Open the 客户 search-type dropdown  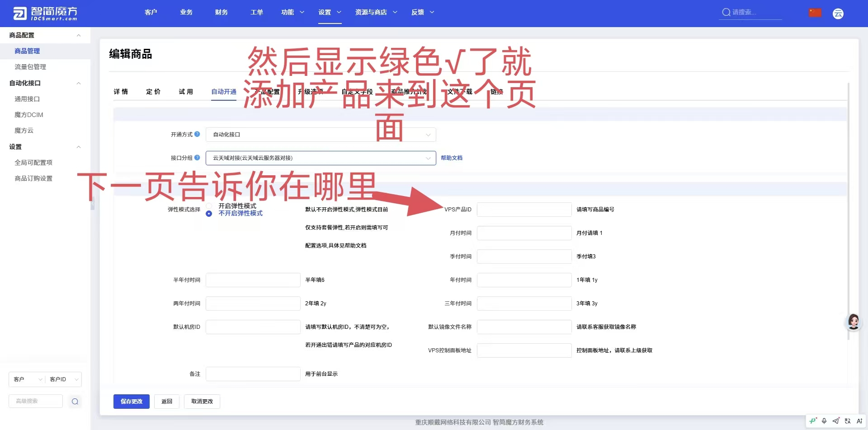(x=27, y=379)
